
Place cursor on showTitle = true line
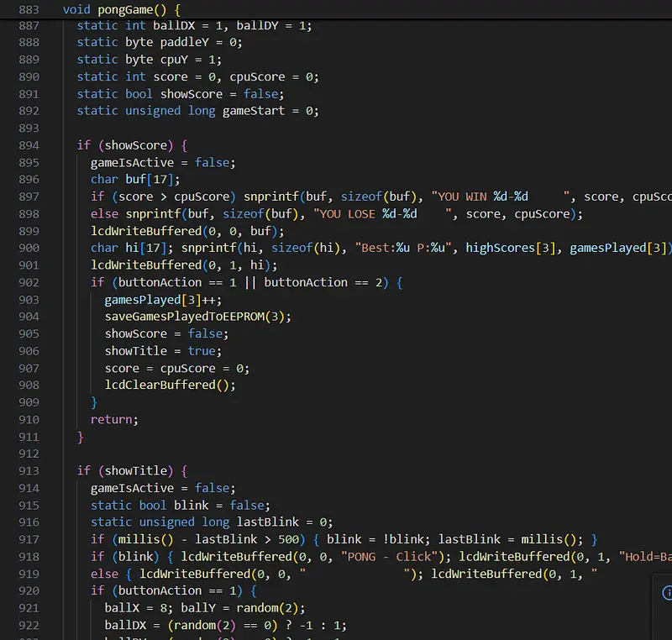[x=160, y=351]
